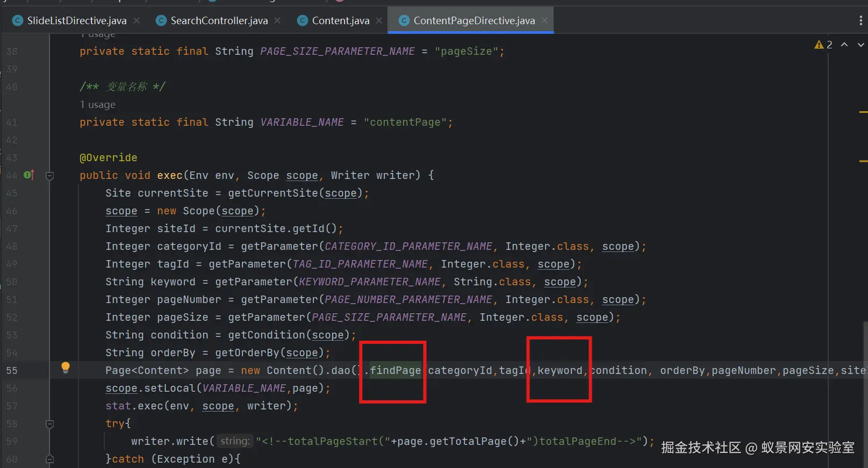
Task: Click the @Override annotation
Action: point(109,157)
